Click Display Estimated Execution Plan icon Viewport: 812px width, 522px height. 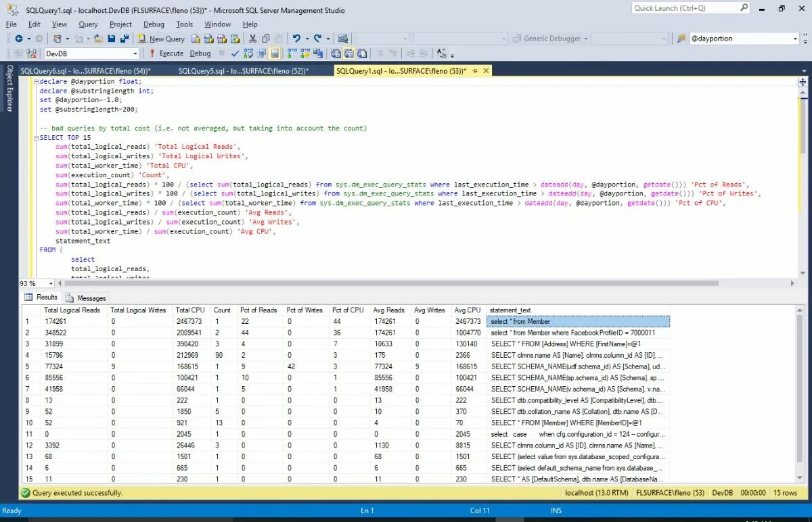(x=248, y=53)
